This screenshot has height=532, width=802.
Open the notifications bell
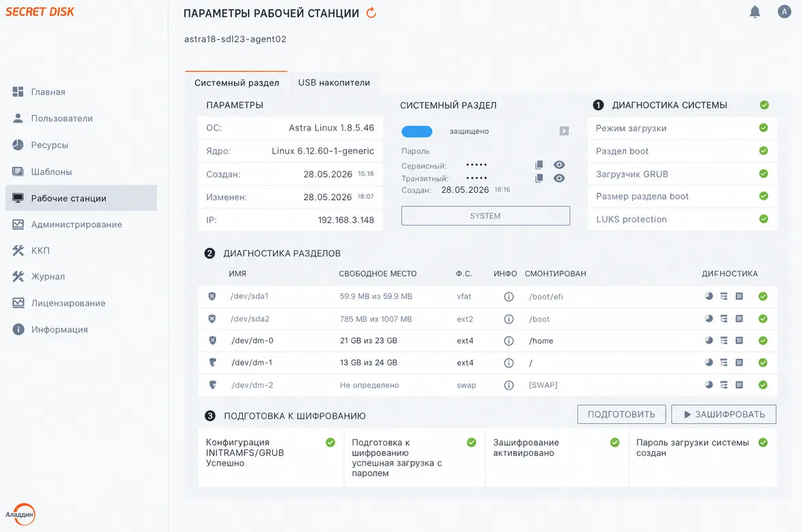click(754, 12)
